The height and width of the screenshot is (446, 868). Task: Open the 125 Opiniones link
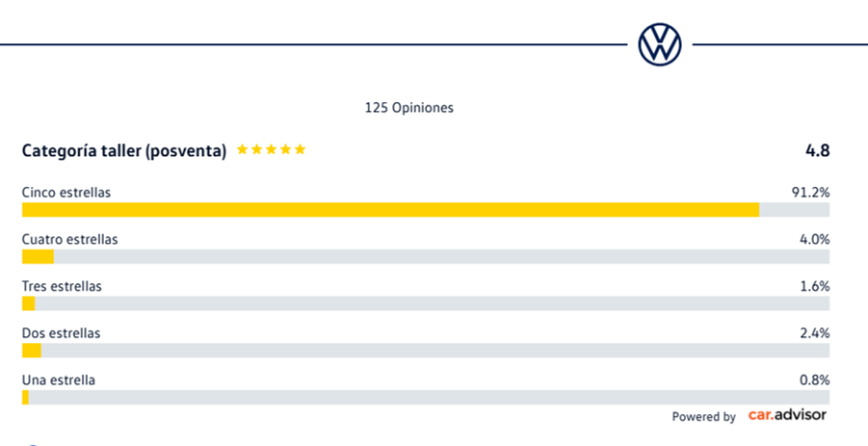(x=409, y=108)
